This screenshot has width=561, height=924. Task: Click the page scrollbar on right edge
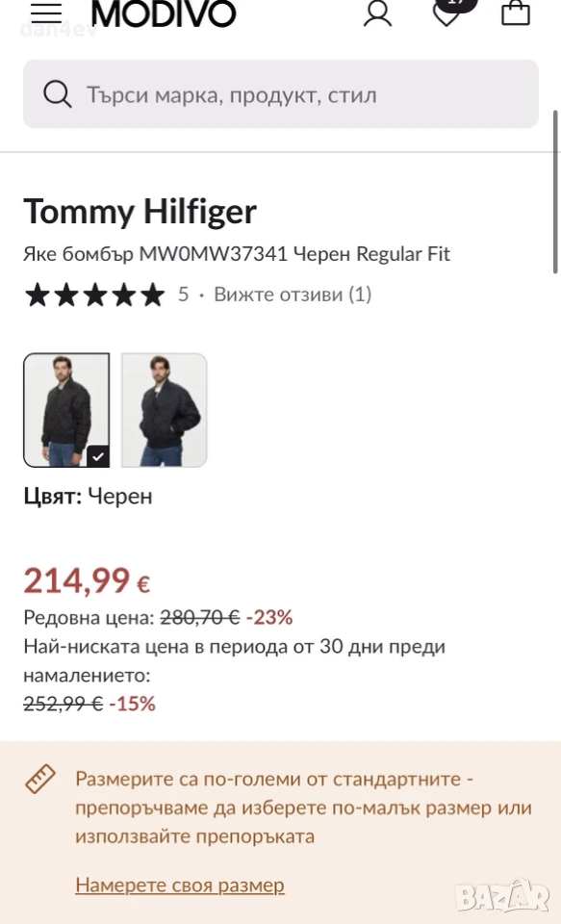coord(555,192)
